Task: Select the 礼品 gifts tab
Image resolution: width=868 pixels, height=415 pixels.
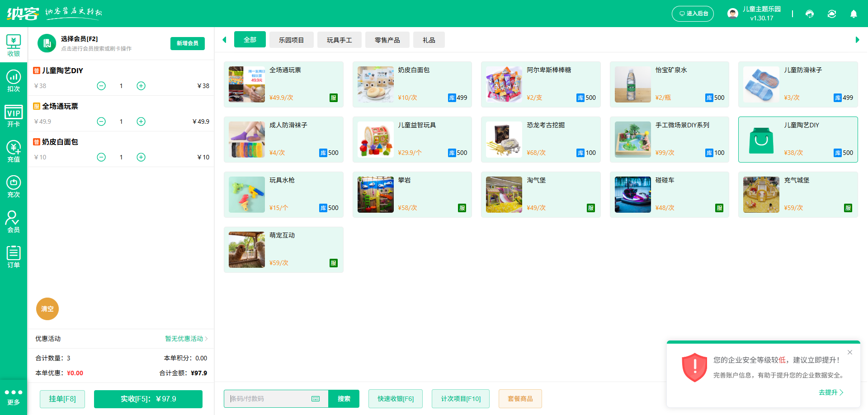Action: [x=428, y=40]
